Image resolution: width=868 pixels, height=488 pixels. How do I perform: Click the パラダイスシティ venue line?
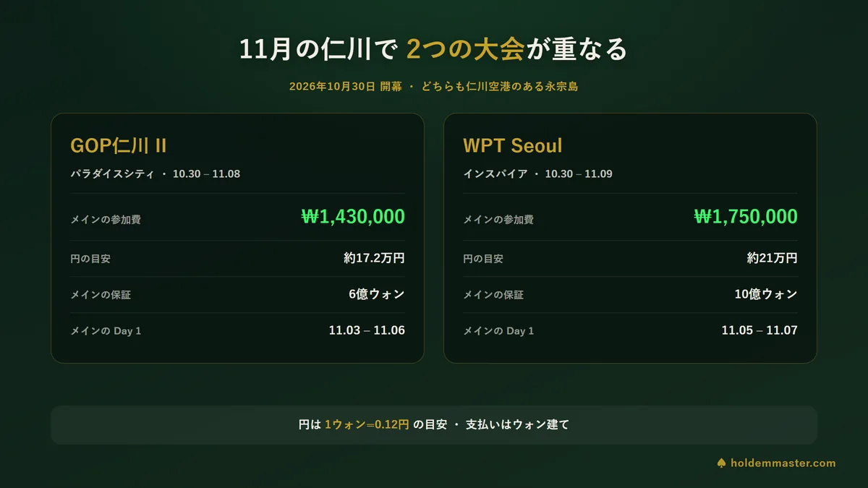[x=155, y=174]
